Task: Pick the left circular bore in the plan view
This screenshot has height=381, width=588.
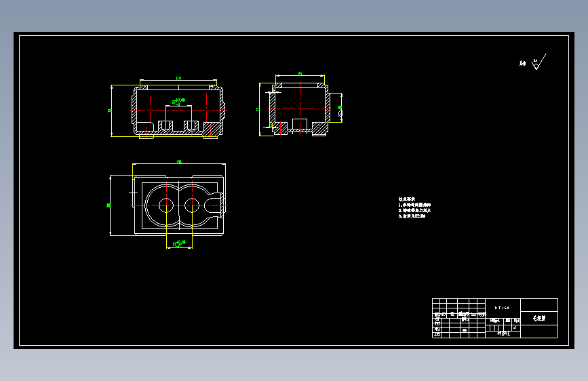Action: tap(166, 205)
